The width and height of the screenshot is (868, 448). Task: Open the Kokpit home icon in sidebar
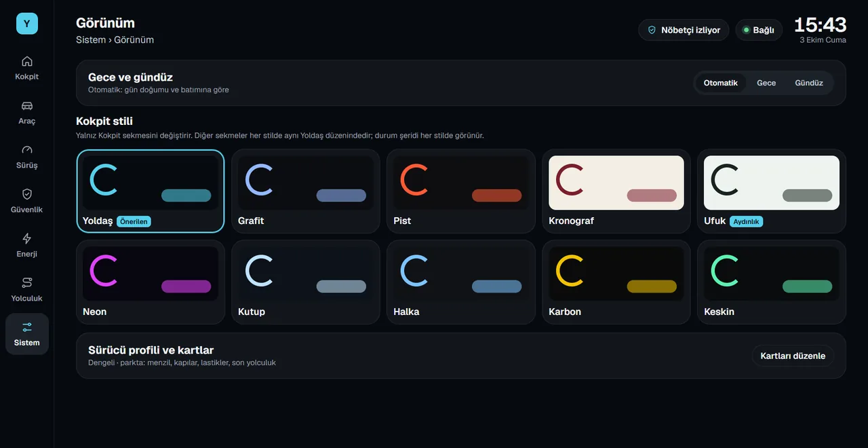[x=27, y=61]
